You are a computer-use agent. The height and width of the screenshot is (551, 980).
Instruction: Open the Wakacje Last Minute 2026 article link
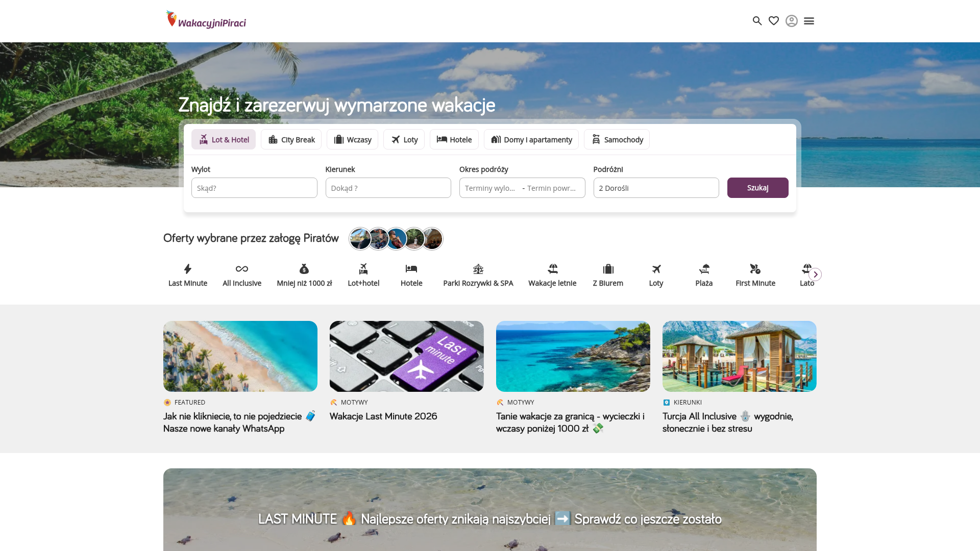383,416
